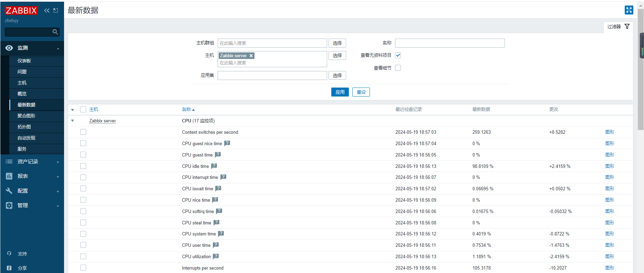Click the 支持 headset icon
Viewport: 644px width, 273px height.
pyautogui.click(x=9, y=253)
